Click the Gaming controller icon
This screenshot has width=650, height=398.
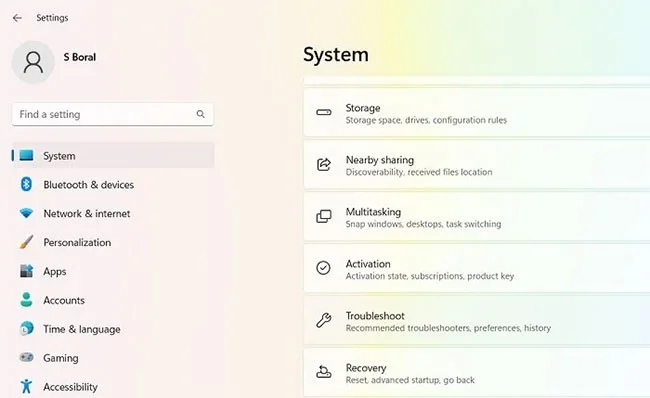click(x=27, y=357)
